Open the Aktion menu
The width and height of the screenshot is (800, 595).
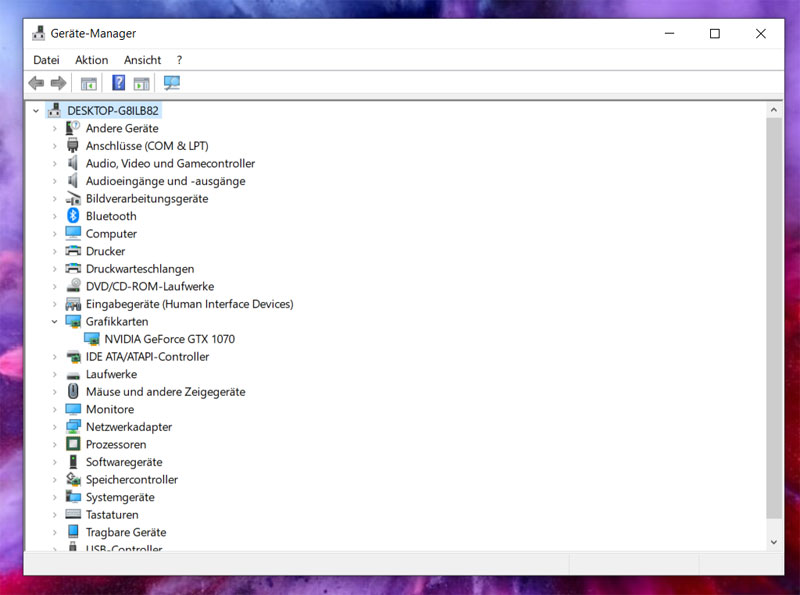pos(91,60)
